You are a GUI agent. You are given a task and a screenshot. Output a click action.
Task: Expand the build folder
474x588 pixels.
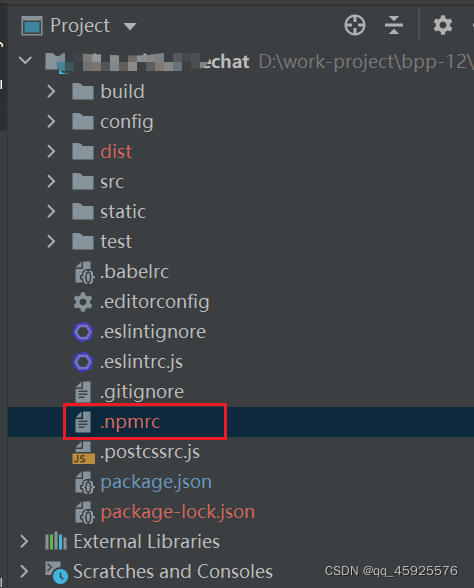(x=51, y=92)
